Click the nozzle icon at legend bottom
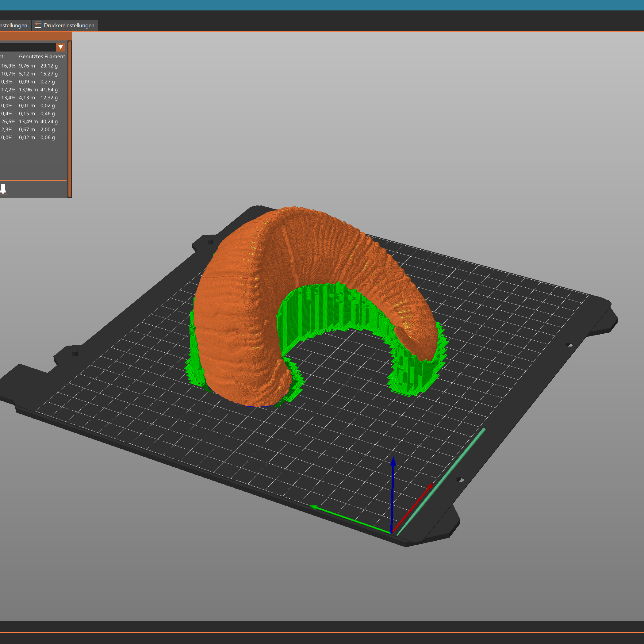The image size is (644, 644). 3,189
